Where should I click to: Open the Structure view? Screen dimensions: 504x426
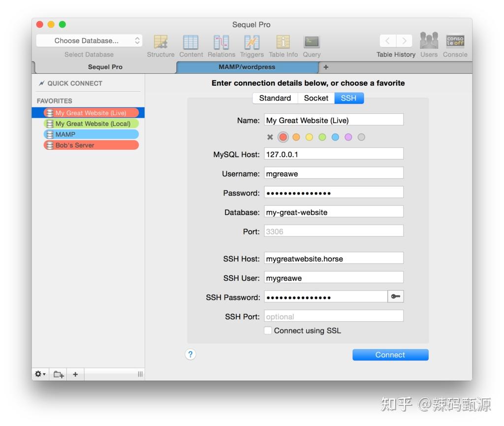160,46
